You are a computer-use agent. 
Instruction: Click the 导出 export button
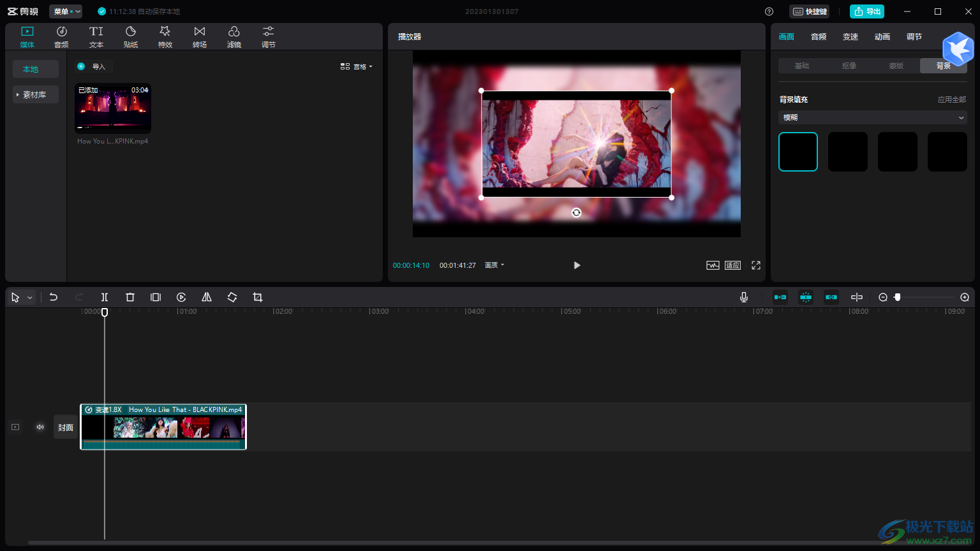click(x=867, y=11)
